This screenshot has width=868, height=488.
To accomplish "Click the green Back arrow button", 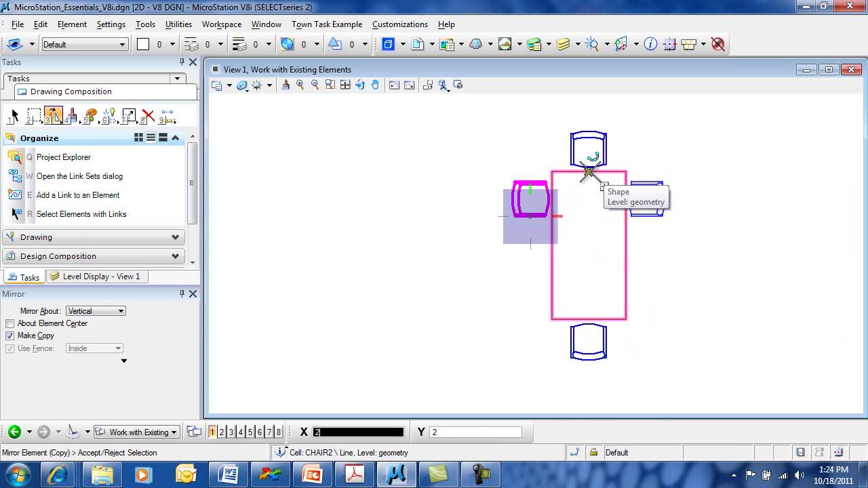I will click(14, 432).
